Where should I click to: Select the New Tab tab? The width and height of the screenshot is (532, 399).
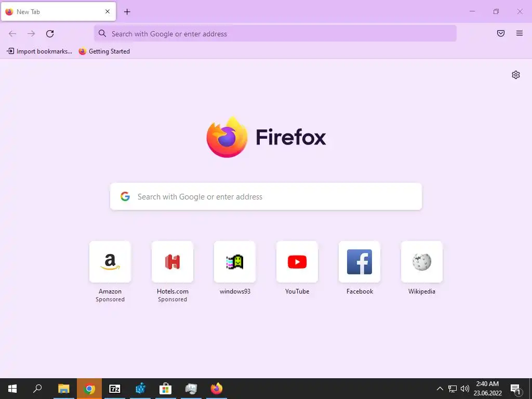click(58, 11)
